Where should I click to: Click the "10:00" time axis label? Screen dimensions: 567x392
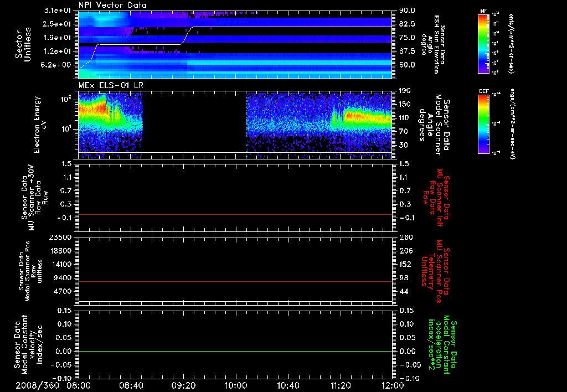pyautogui.click(x=235, y=385)
